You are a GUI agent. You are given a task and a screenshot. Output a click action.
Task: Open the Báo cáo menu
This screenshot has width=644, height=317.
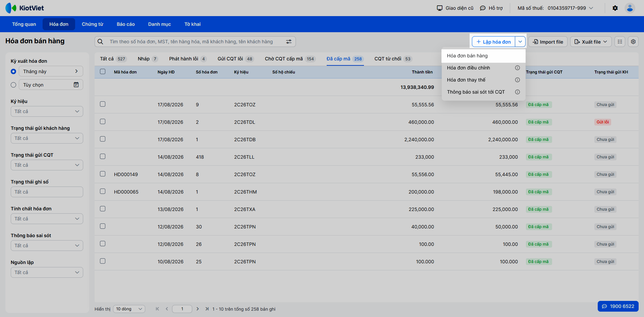126,24
